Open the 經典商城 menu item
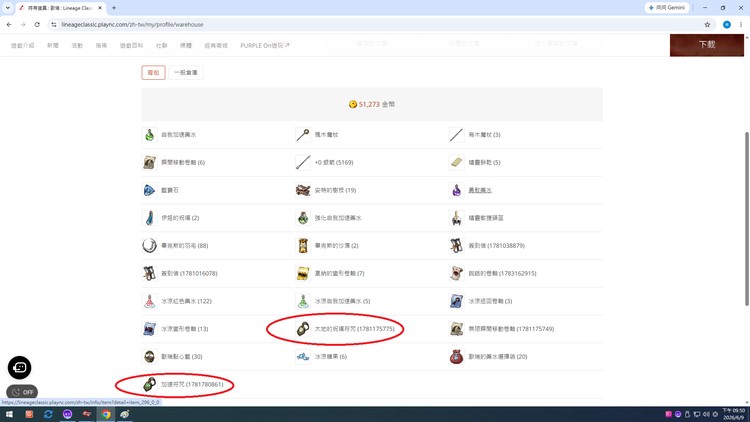Viewport: 750px width, 422px height. [x=216, y=45]
